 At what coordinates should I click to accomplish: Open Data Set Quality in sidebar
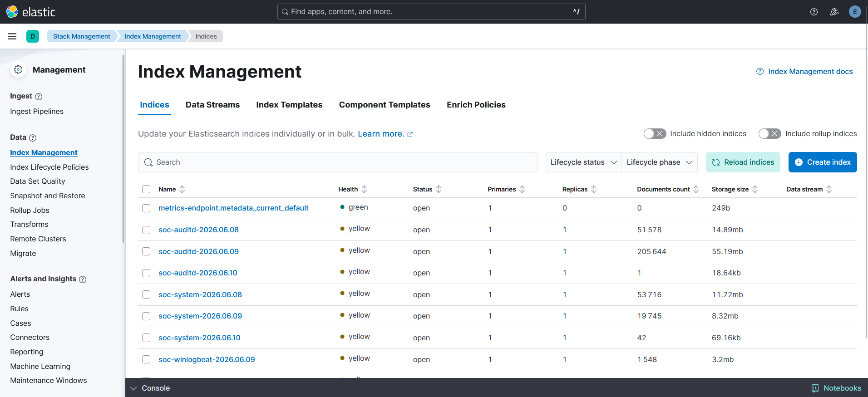click(38, 181)
